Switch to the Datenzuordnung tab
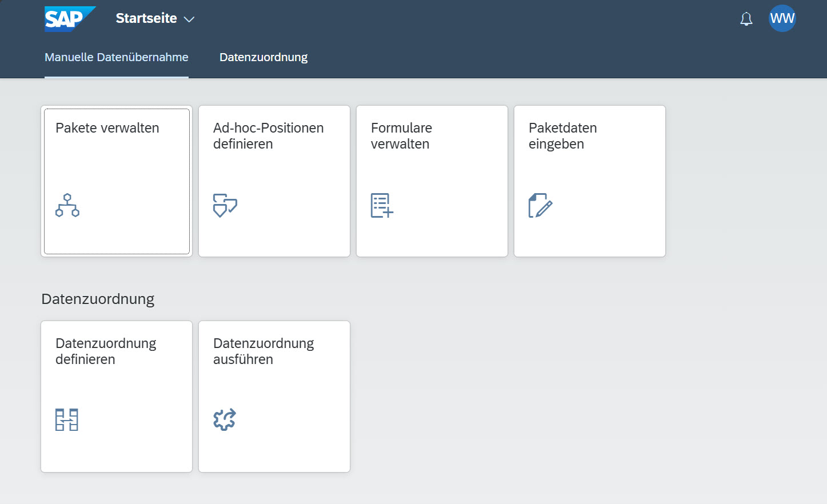The width and height of the screenshot is (827, 504). point(263,57)
